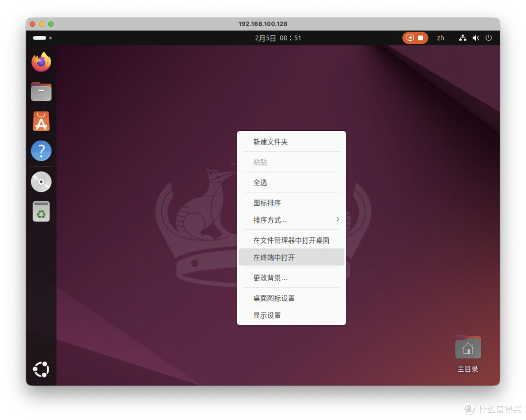Select 新建文件夹 in context menu
The height and width of the screenshot is (420, 526).
click(x=291, y=142)
